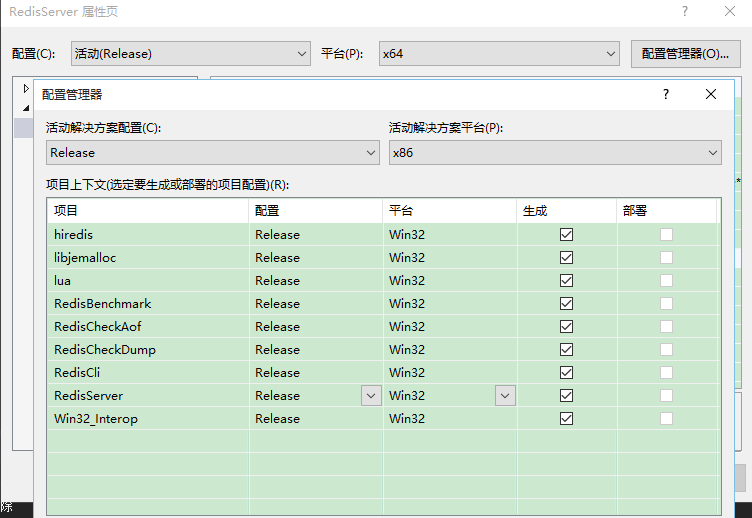Toggle 生成 checkbox for RedisCheckDump
Viewport: 752px width, 518px height.
[x=566, y=350]
